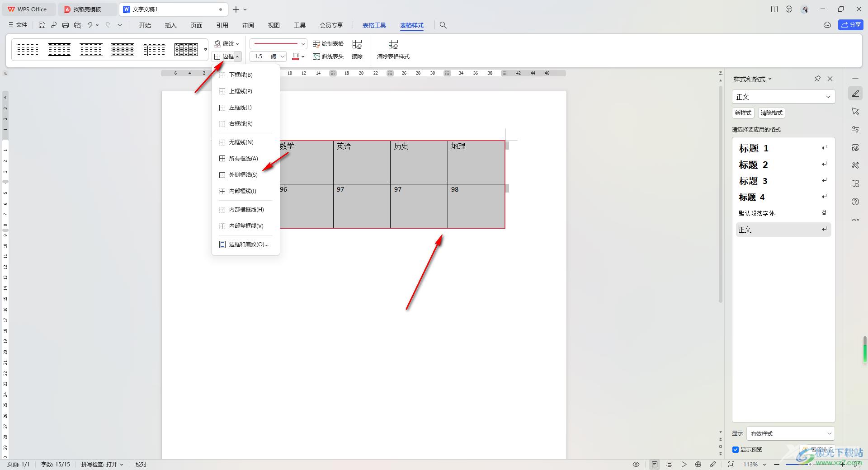868x470 pixels.
Task: Click the Share (分享) button
Action: tap(851, 25)
